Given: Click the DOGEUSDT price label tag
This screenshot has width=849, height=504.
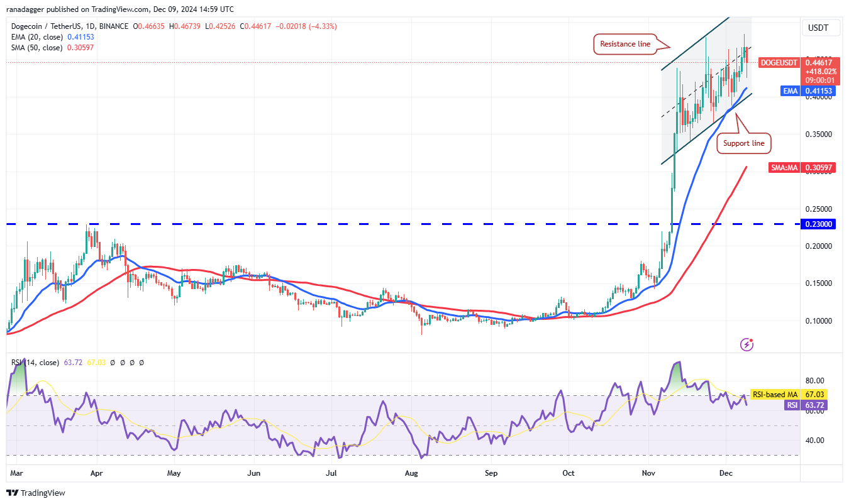Looking at the screenshot, I should (x=779, y=62).
